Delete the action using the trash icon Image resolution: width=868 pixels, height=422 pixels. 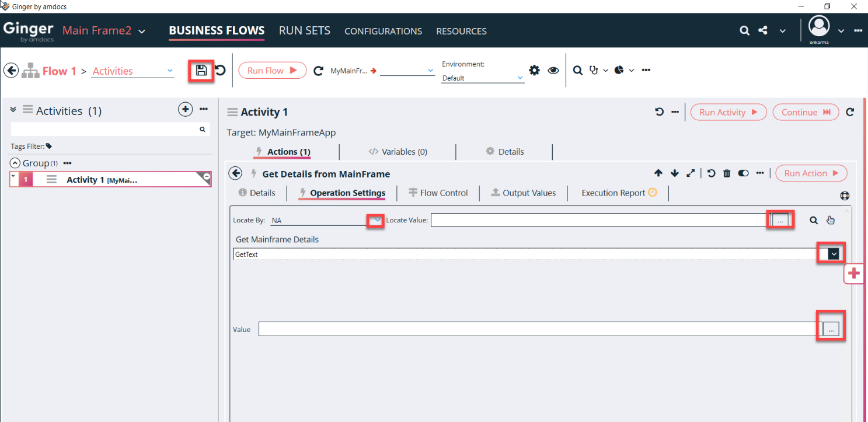click(x=727, y=173)
